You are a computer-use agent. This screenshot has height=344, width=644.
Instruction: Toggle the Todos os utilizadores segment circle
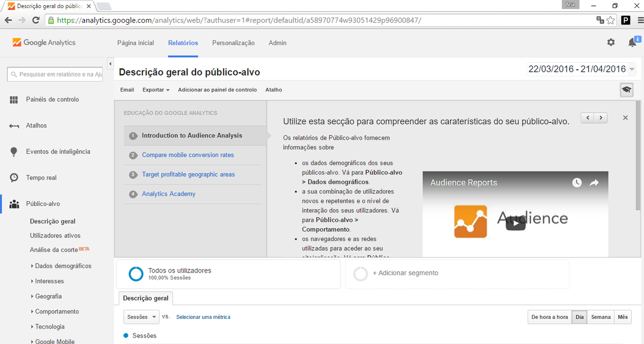(x=136, y=274)
